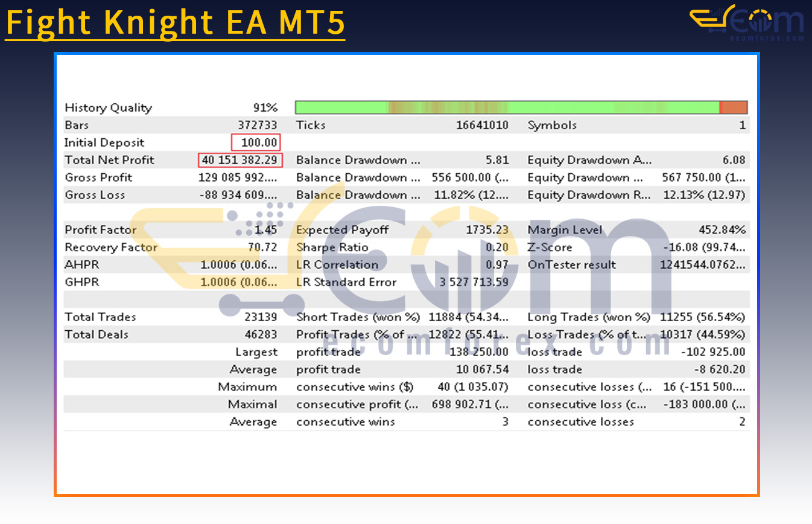Click the ecomforex logo in the header
The width and height of the screenshot is (812, 524).
point(747,23)
